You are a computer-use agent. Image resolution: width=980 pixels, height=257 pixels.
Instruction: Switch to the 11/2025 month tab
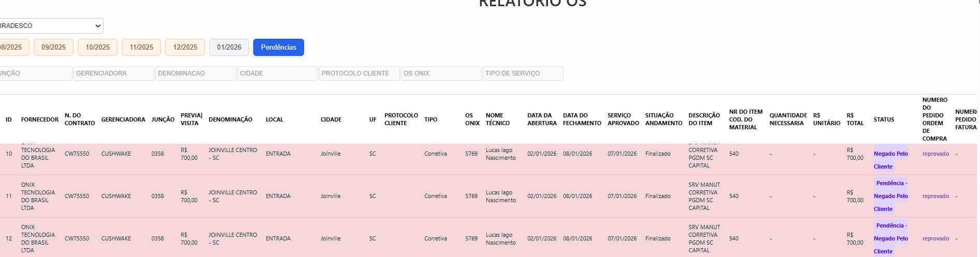(x=141, y=47)
